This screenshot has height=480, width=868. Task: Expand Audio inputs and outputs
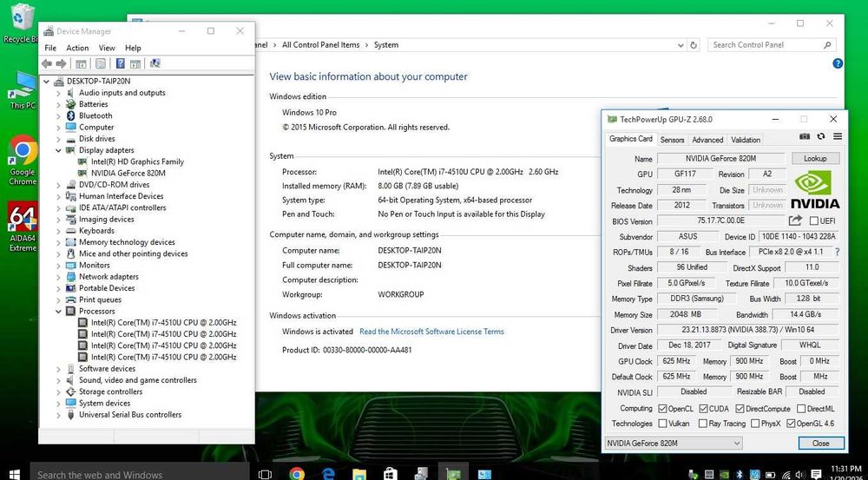(x=59, y=93)
